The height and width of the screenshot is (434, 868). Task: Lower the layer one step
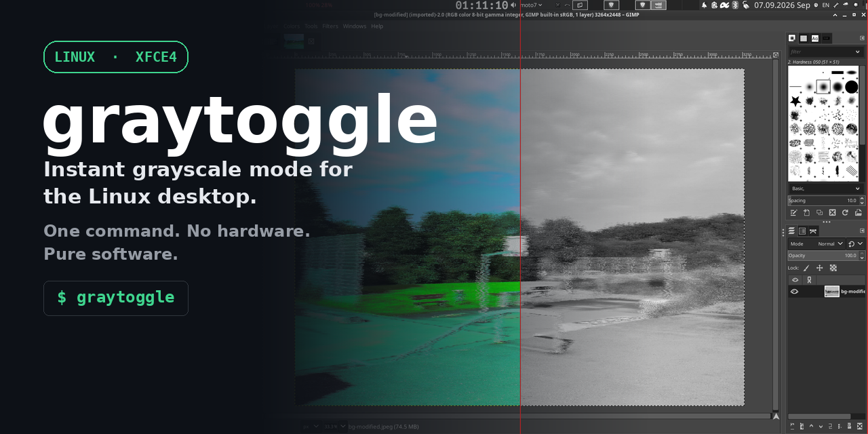[821, 427]
